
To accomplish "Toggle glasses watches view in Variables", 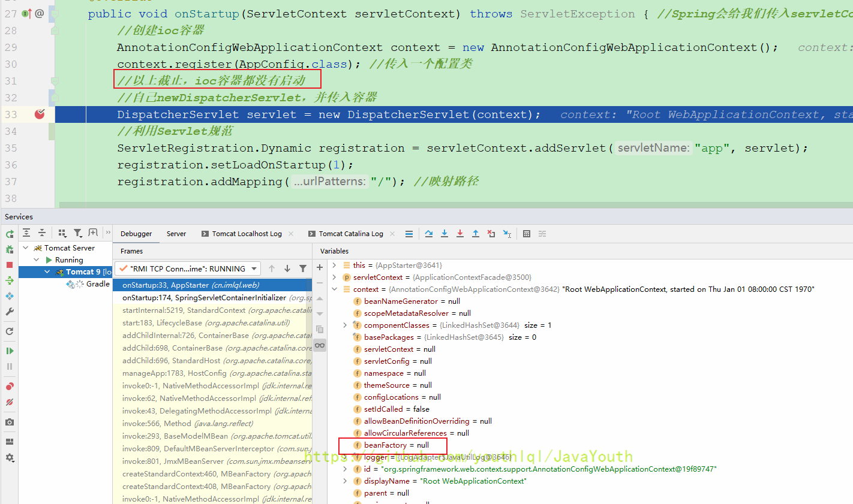I will (320, 345).
